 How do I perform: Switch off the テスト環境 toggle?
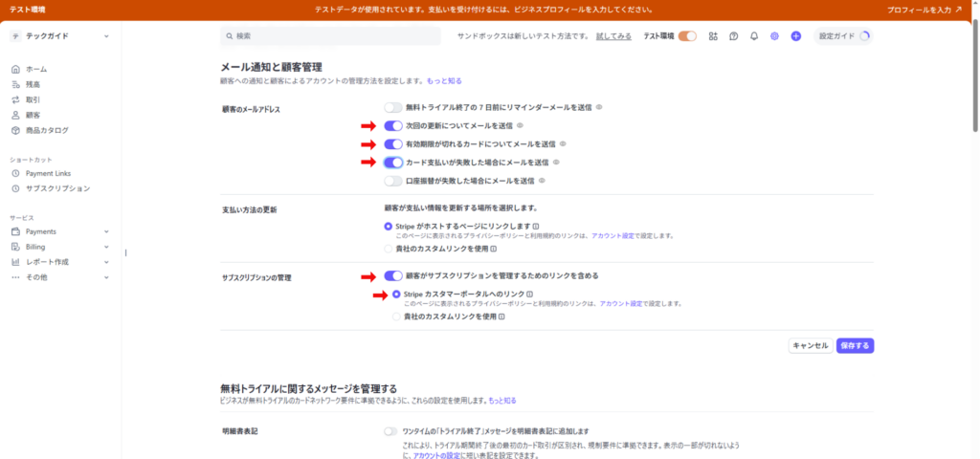(687, 36)
